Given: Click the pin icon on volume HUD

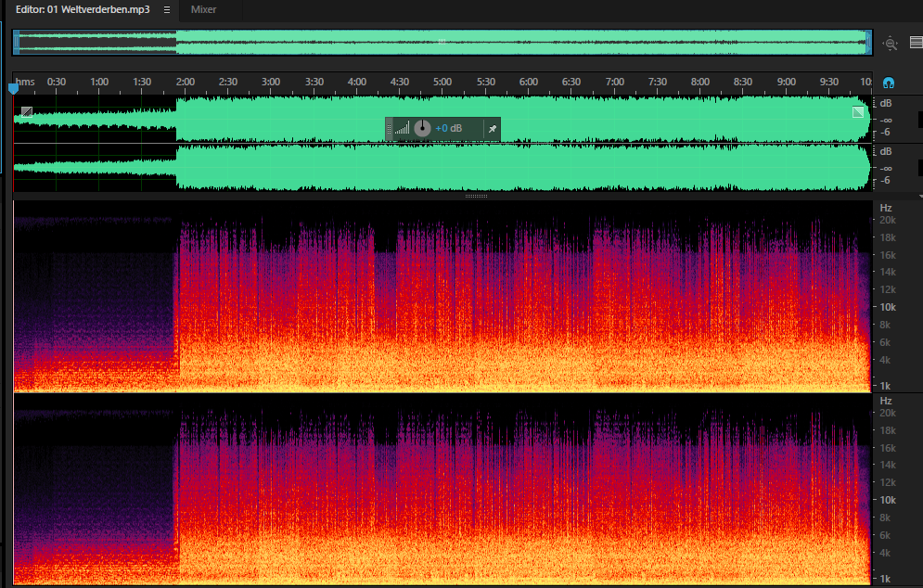Looking at the screenshot, I should tap(492, 128).
